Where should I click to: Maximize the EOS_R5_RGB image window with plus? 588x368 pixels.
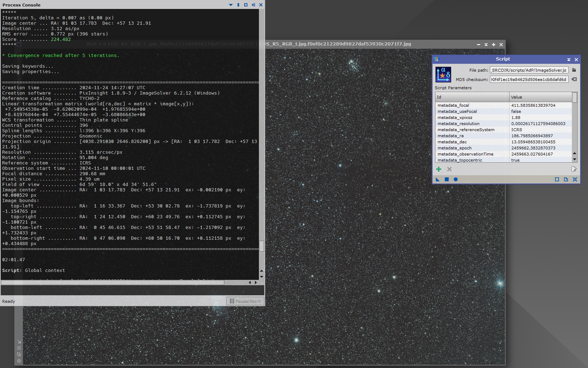[494, 45]
